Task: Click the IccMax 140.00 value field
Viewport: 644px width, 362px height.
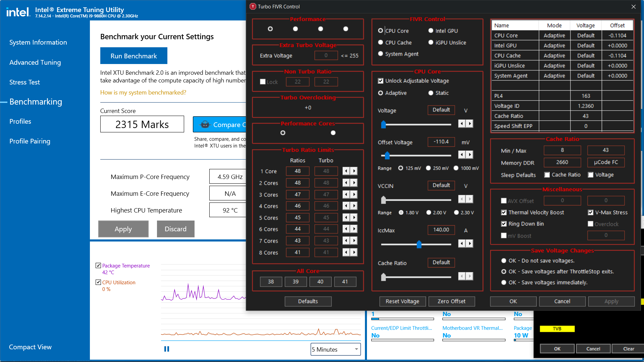Action: (441, 230)
